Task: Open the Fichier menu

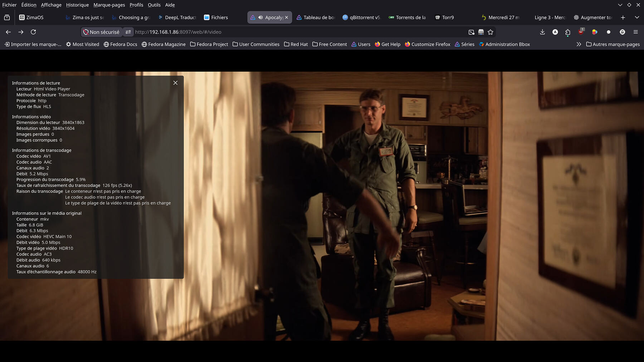Action: tap(9, 5)
